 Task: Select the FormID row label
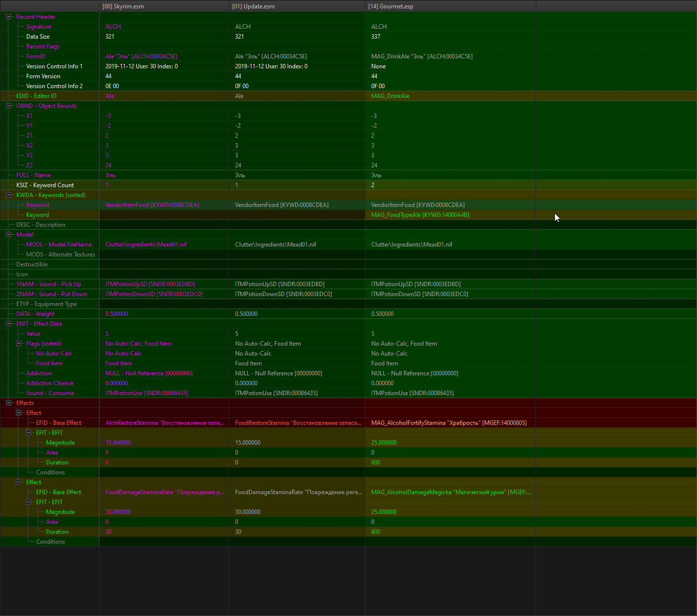pyautogui.click(x=36, y=56)
